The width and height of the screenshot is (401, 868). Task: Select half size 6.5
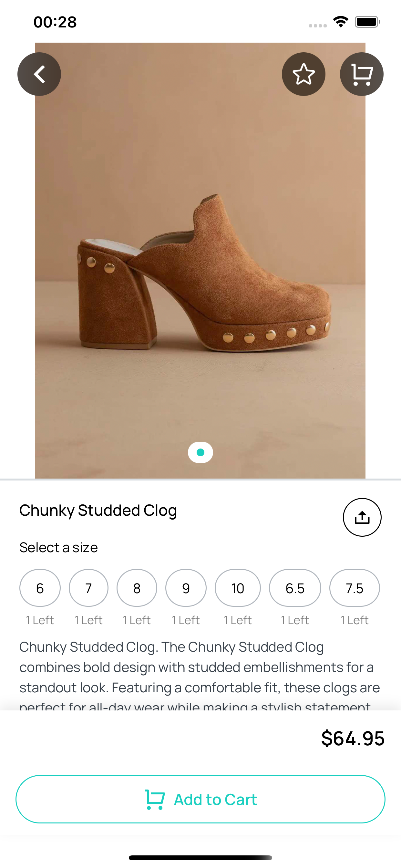(x=295, y=588)
